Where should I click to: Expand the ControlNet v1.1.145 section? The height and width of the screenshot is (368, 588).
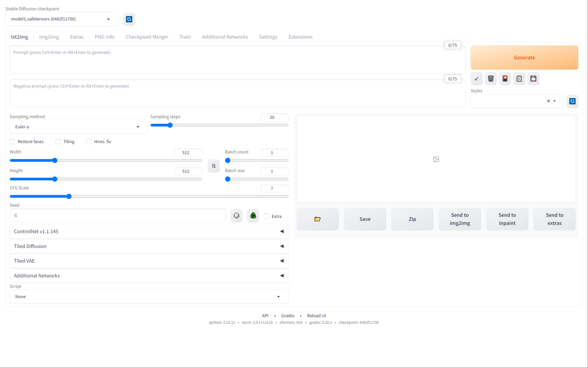[x=149, y=232]
